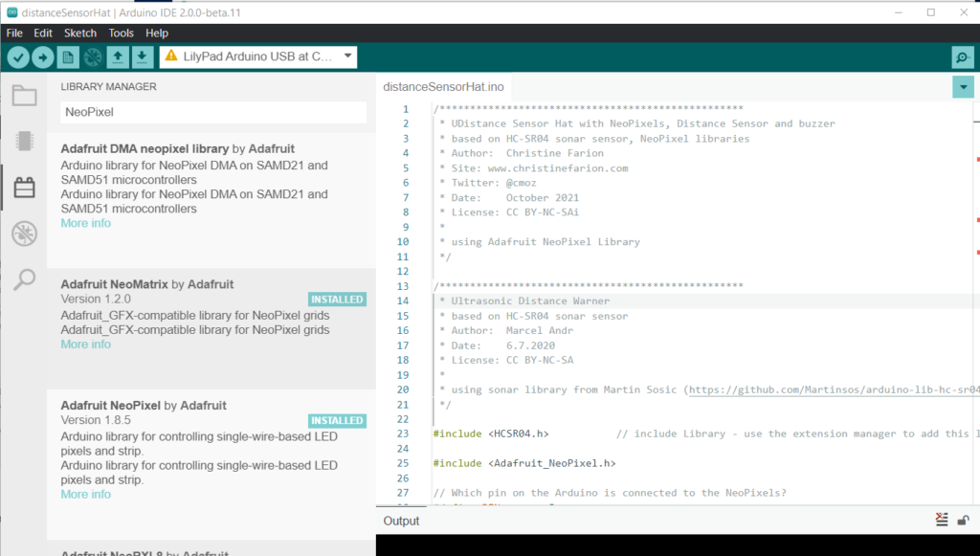The height and width of the screenshot is (556, 980).
Task: Click the Arduino IDE title bar app icon
Action: click(x=11, y=11)
